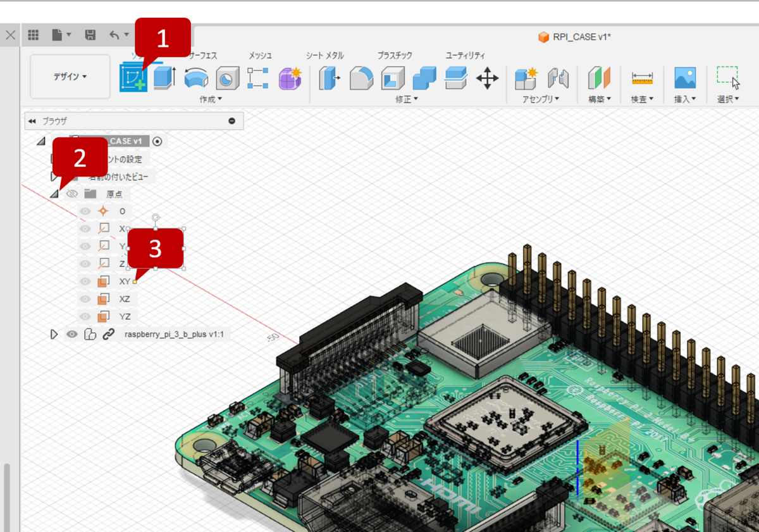
Task: Open the 選択 dropdown menu
Action: (728, 99)
